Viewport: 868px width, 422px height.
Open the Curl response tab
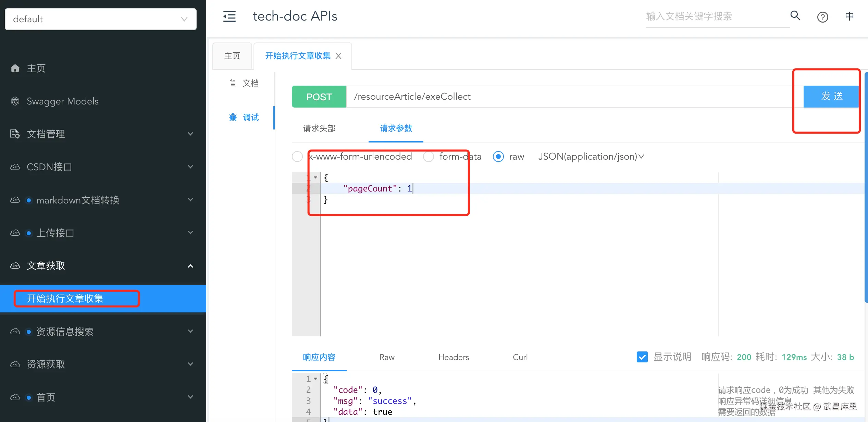[520, 357]
